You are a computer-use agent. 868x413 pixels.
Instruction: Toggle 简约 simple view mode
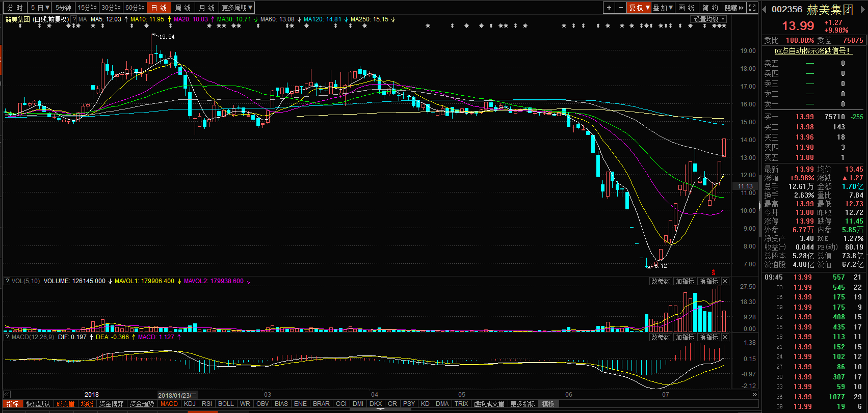710,8
